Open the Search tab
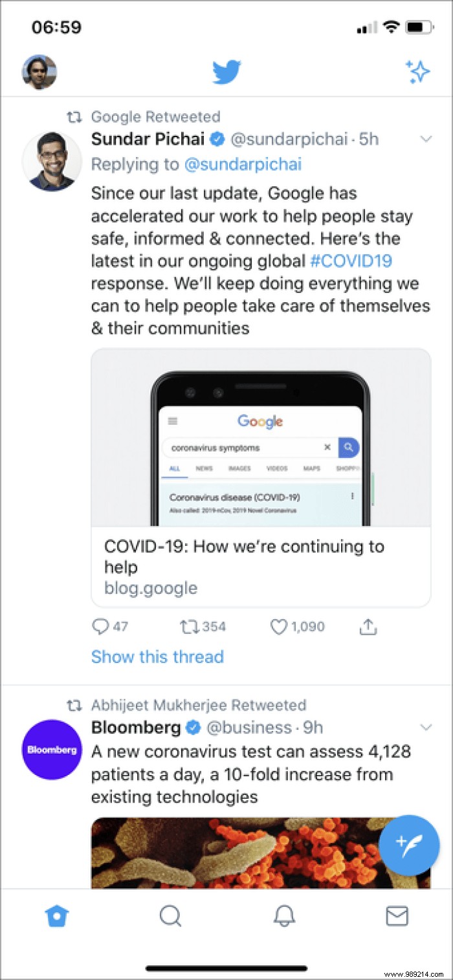Viewport: 453px width, 980px height. coord(170,916)
